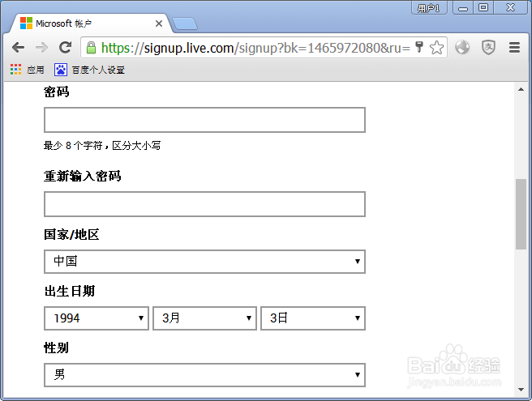Open the birth day dropdown 3日
The height and width of the screenshot is (401, 532).
[313, 318]
